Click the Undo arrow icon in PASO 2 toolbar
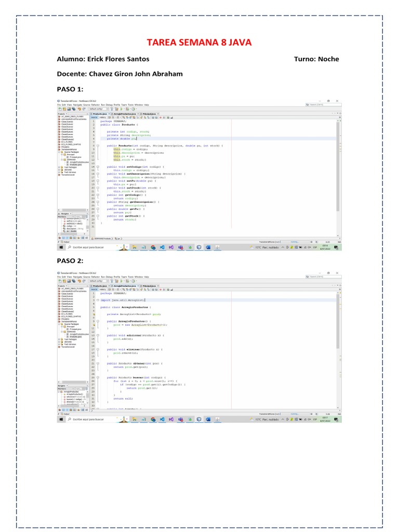The width and height of the screenshot is (399, 532). pos(79,281)
